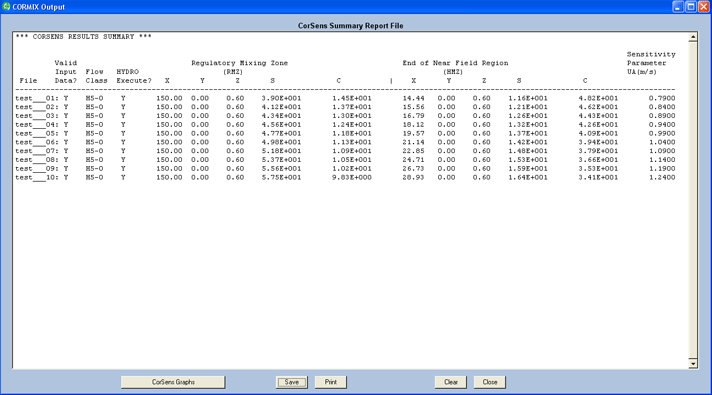Viewport: 712px width, 395px height.
Task: Select the test___01 file row label
Action: (37, 98)
